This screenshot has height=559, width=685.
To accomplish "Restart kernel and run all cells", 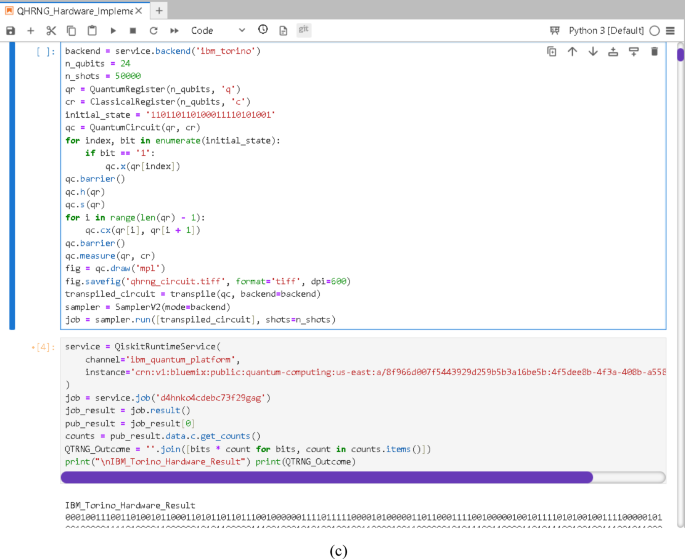I will point(174,31).
